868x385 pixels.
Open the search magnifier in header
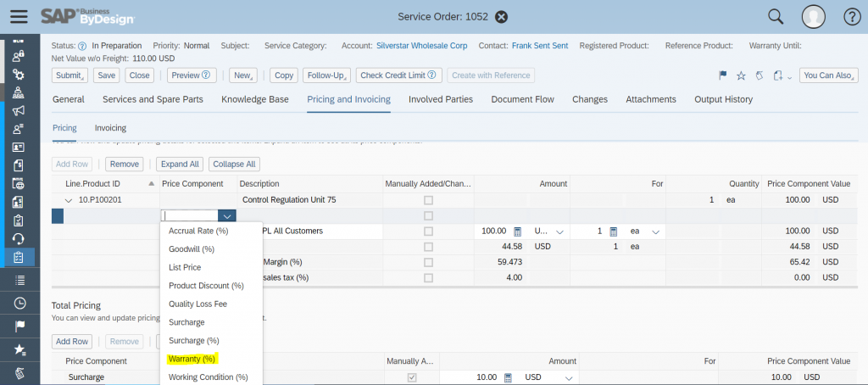[x=776, y=17]
